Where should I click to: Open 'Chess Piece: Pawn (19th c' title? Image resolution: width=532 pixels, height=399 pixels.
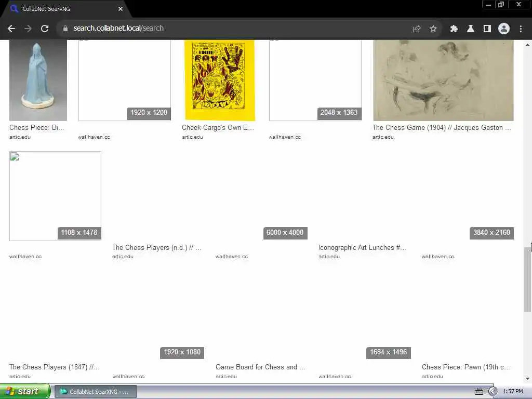[466, 367]
